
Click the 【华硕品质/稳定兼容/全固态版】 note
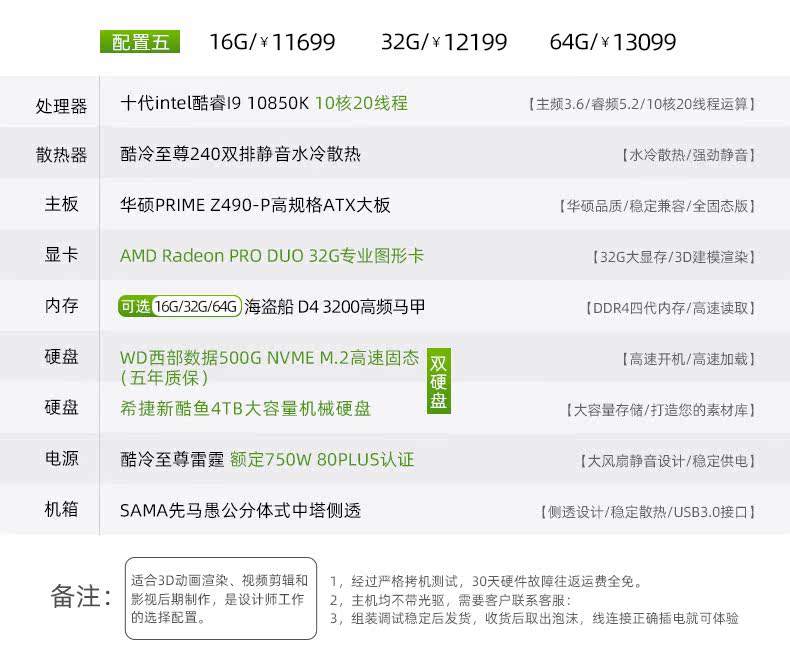pyautogui.click(x=657, y=206)
